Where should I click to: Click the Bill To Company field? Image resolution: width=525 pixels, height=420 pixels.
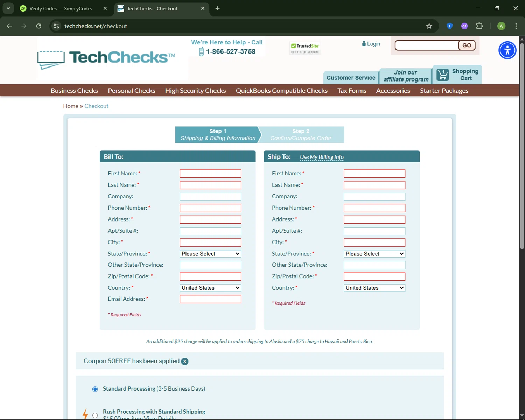(210, 197)
